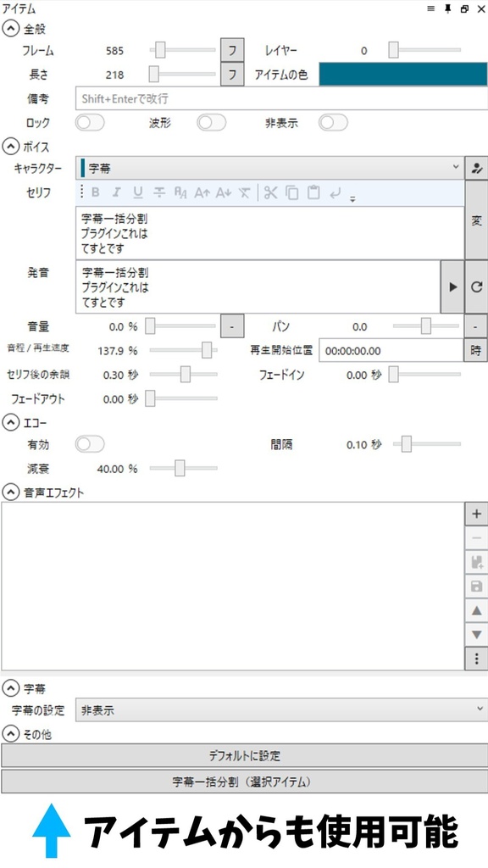Click the セリフ text box
This screenshot has width=488, height=868.
point(269,233)
